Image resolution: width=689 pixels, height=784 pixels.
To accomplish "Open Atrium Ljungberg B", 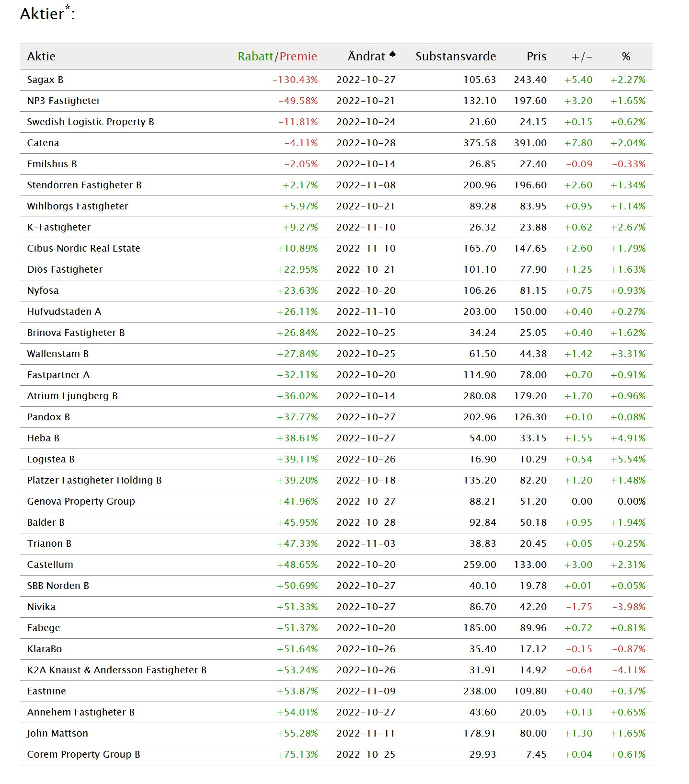I will tap(72, 396).
